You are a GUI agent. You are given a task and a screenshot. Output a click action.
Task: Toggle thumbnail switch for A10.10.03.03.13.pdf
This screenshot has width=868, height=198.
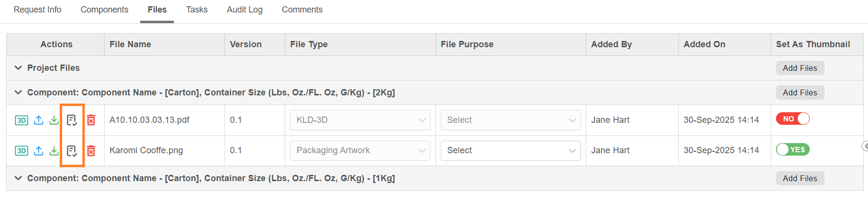pos(792,119)
